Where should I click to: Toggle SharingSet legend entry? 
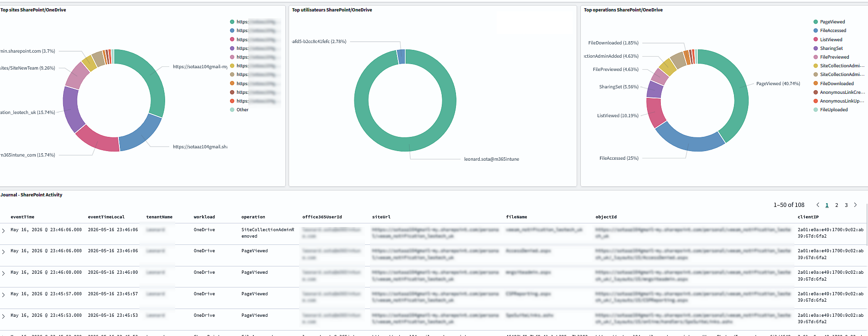point(828,49)
